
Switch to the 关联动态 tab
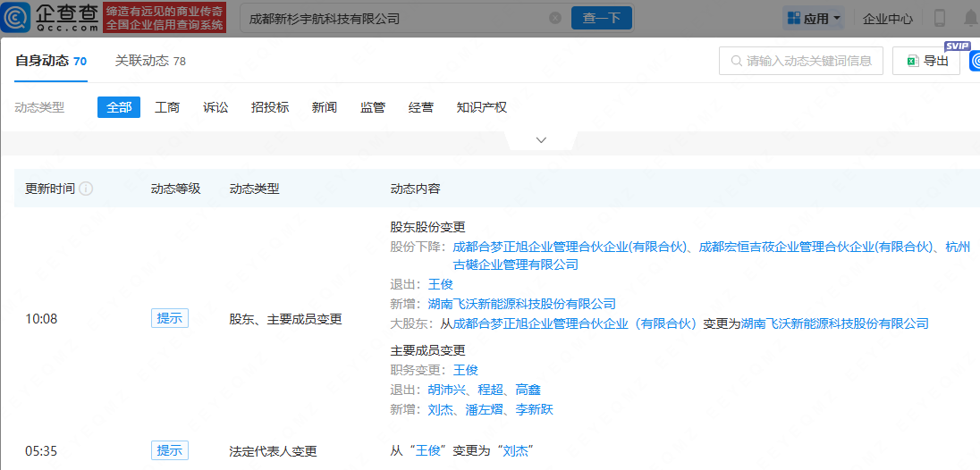[x=150, y=61]
